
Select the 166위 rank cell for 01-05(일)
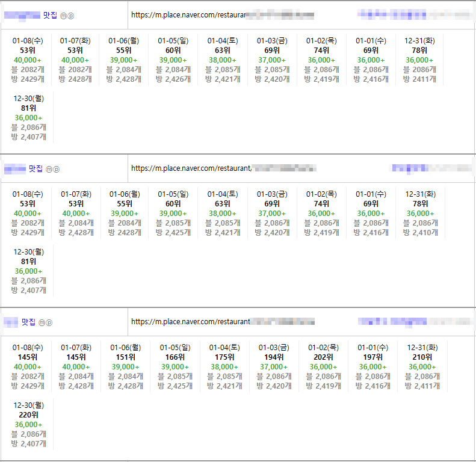point(175,357)
